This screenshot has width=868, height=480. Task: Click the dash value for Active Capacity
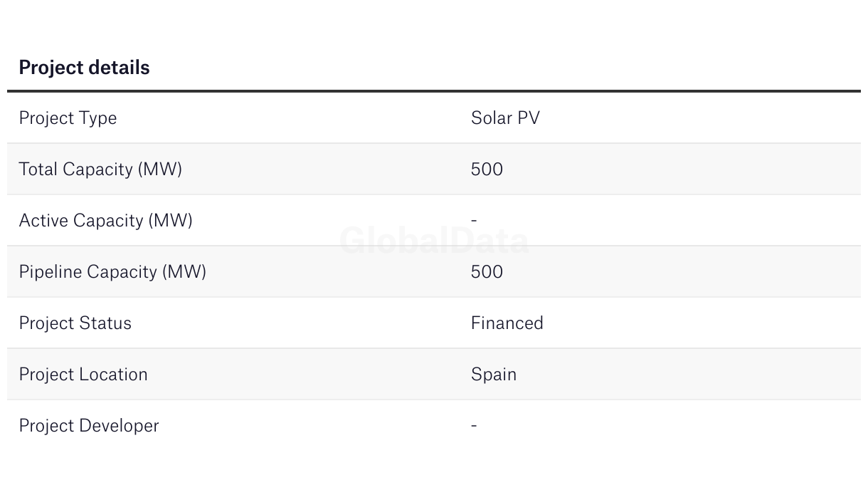click(x=474, y=221)
